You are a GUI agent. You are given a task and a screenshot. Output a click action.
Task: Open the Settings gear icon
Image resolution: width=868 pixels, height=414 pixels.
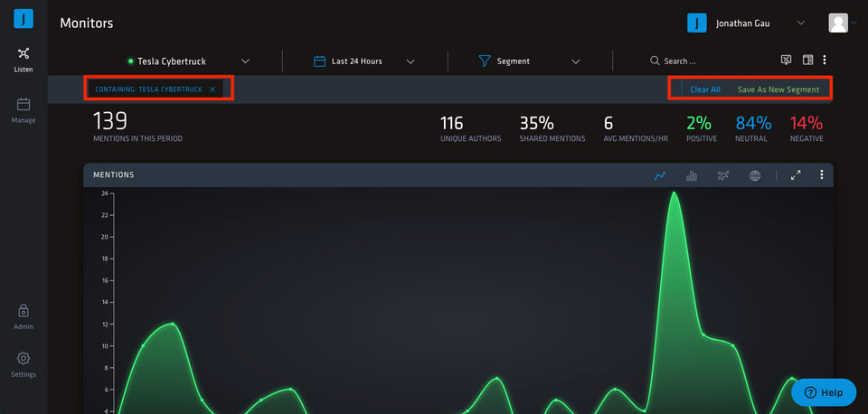coord(24,358)
